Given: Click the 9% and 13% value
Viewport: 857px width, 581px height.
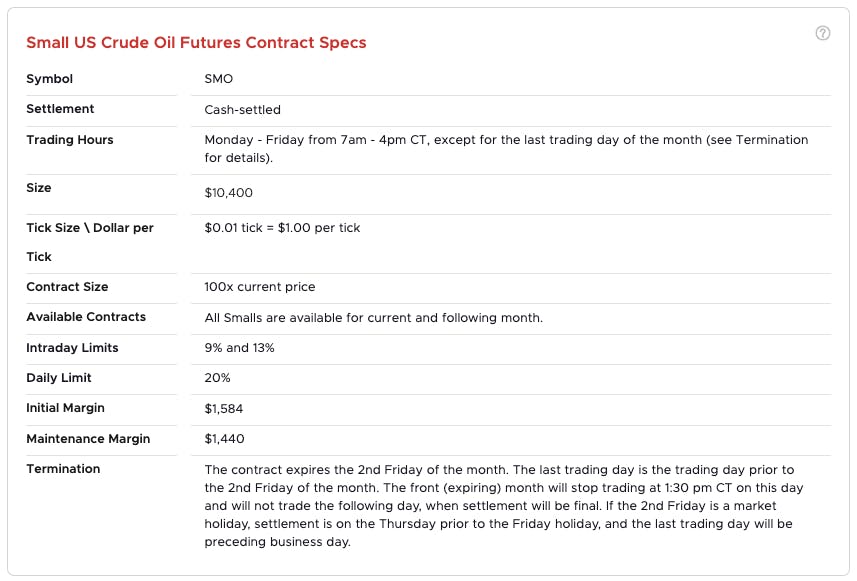Looking at the screenshot, I should click(239, 348).
